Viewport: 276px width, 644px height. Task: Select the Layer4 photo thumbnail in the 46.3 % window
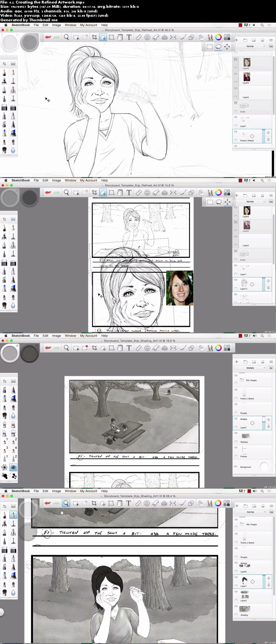(247, 77)
